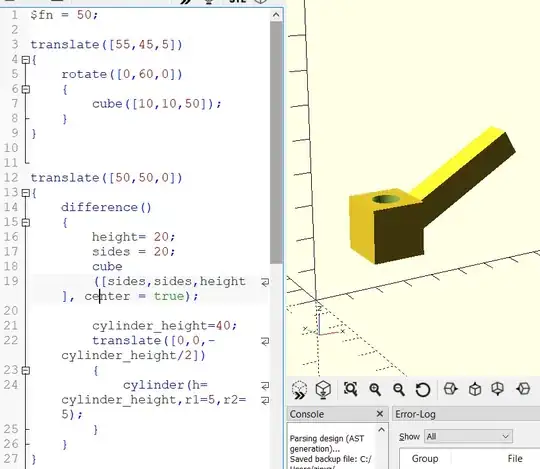Image resolution: width=540 pixels, height=469 pixels.
Task: Collapse the code fold at line 4
Action: pos(25,60)
